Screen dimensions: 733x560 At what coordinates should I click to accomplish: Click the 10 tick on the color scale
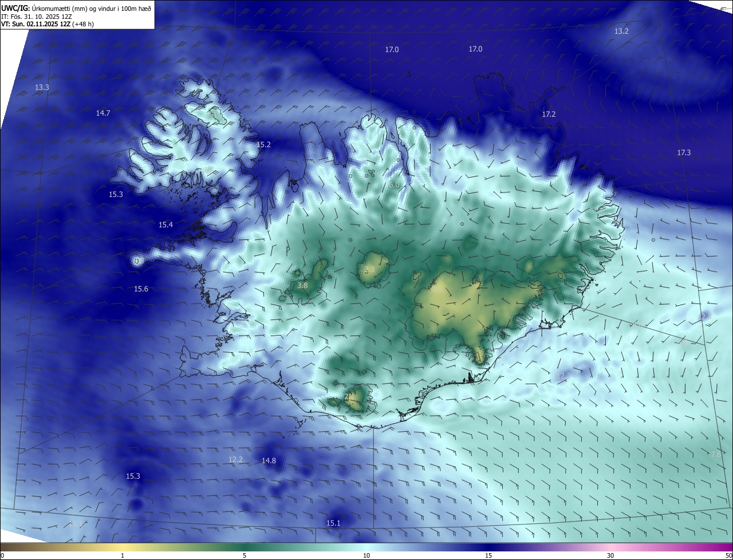point(366,556)
